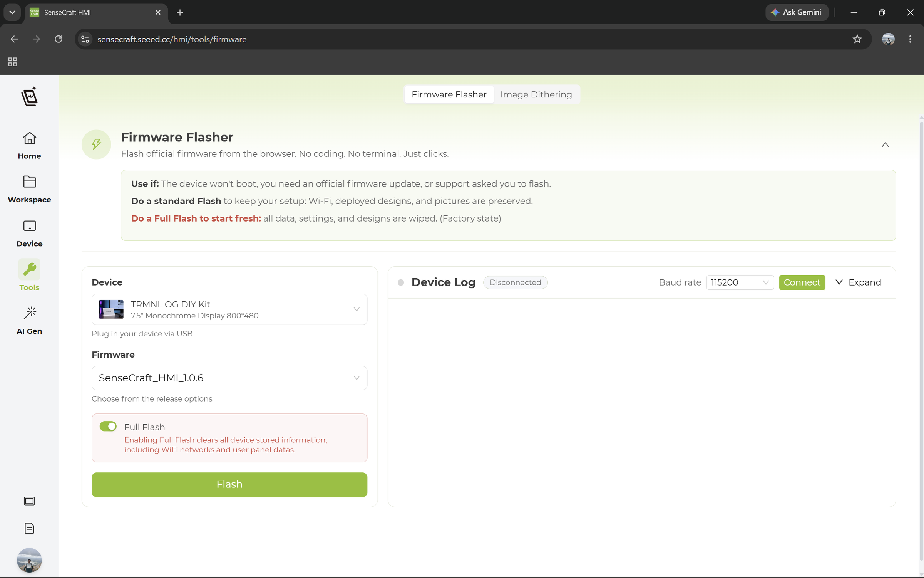Click the 'Firmware Flasher' heading text
The width and height of the screenshot is (924, 578).
tap(177, 137)
